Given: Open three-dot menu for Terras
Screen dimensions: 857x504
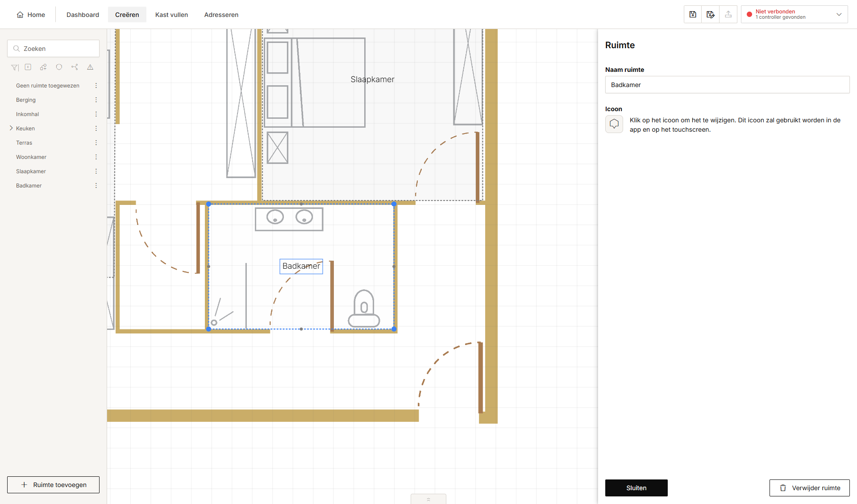Looking at the screenshot, I should (x=96, y=143).
